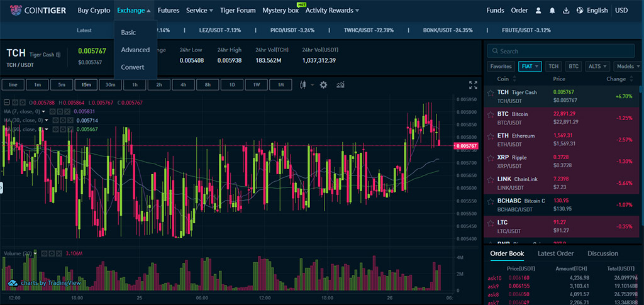Remove the MA (7, close, 0) indicator
The height and width of the screenshot is (305, 644).
[x=67, y=111]
